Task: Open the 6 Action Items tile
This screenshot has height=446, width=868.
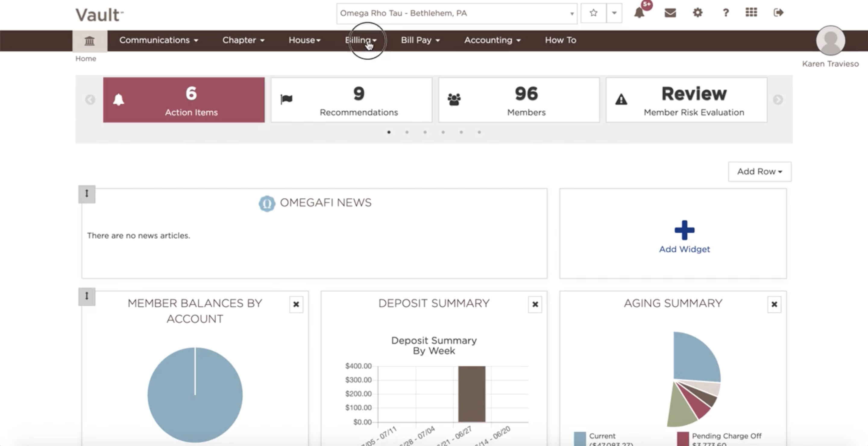Action: click(184, 100)
